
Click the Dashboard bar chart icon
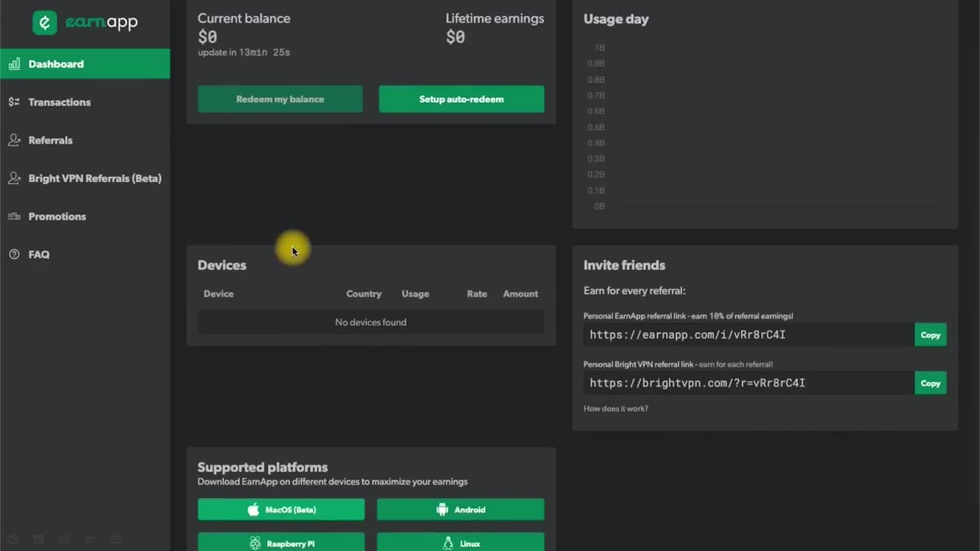click(x=14, y=64)
